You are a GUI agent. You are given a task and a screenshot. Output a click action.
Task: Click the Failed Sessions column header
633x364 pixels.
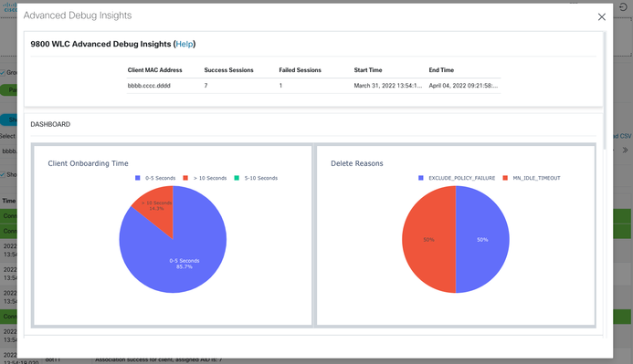pos(300,69)
